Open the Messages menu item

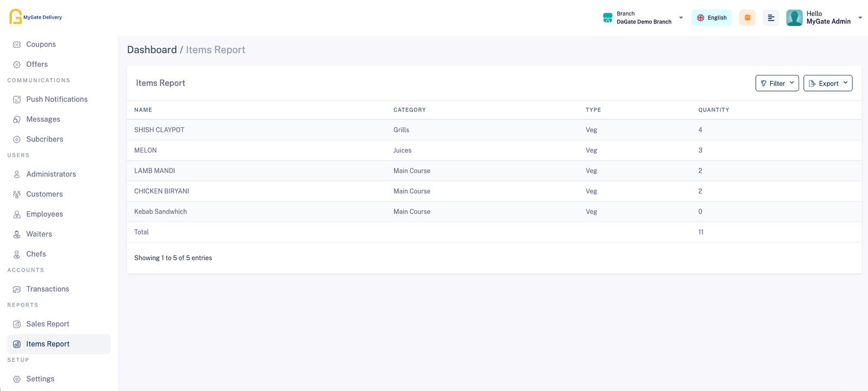(43, 119)
